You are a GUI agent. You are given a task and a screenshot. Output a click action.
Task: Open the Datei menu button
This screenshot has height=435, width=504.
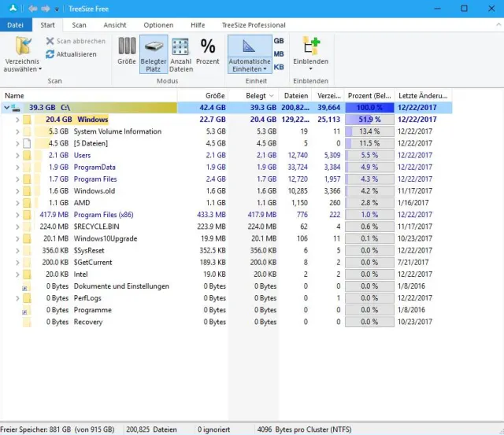15,25
